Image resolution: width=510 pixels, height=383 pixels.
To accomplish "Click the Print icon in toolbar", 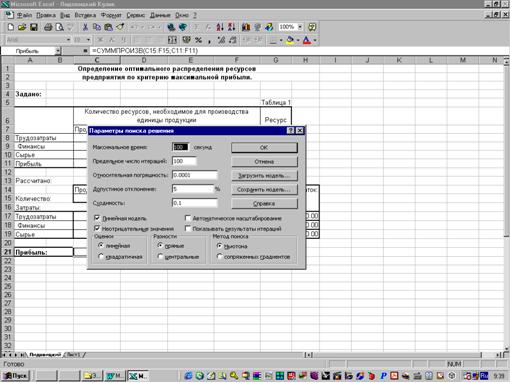I will [x=48, y=27].
